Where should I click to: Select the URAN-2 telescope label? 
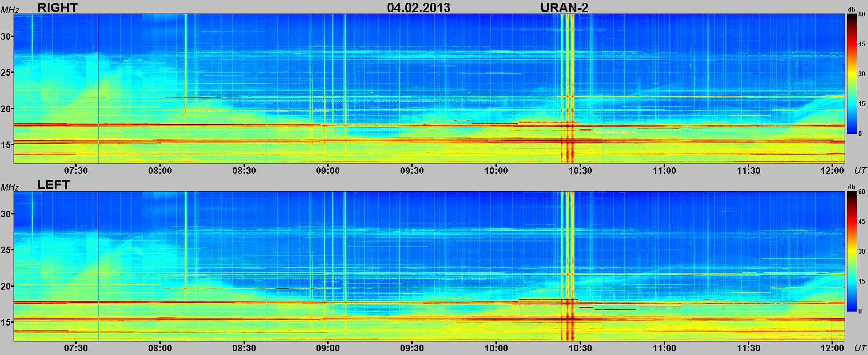pos(564,7)
